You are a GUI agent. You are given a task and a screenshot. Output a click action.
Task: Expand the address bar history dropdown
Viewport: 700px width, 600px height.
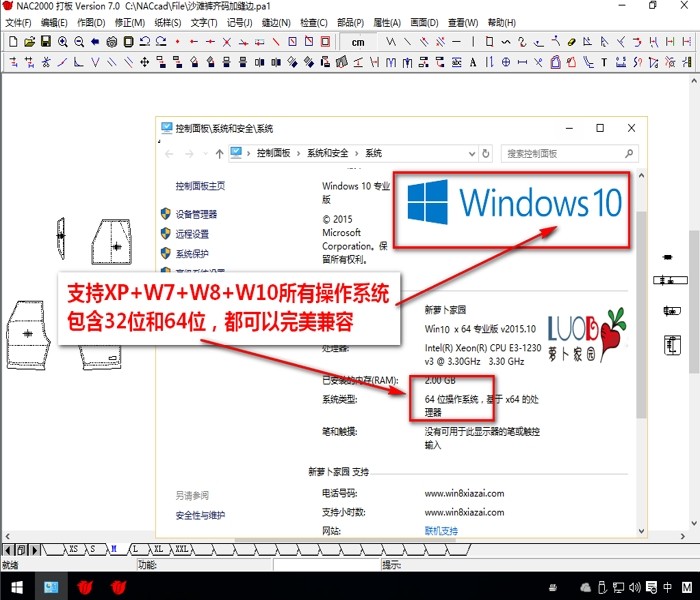click(471, 154)
